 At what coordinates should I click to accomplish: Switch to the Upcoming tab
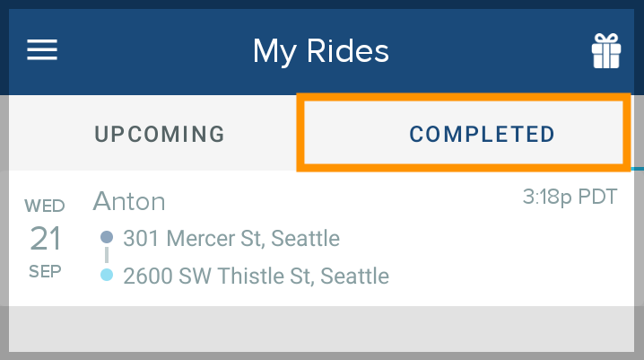tap(160, 135)
